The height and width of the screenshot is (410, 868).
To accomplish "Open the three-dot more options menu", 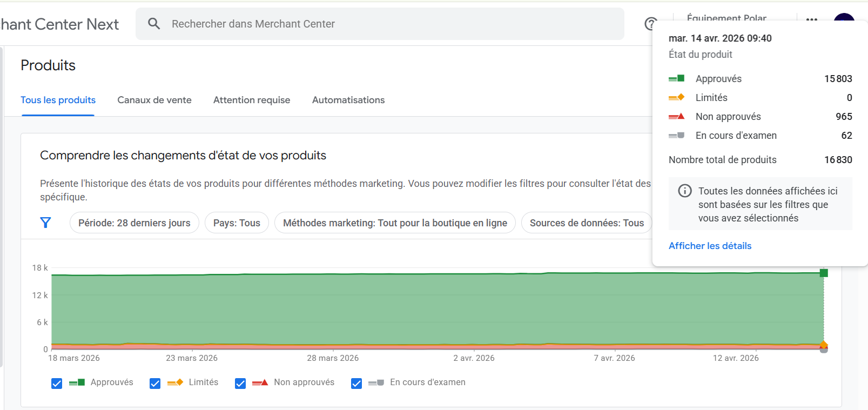I will [x=811, y=19].
